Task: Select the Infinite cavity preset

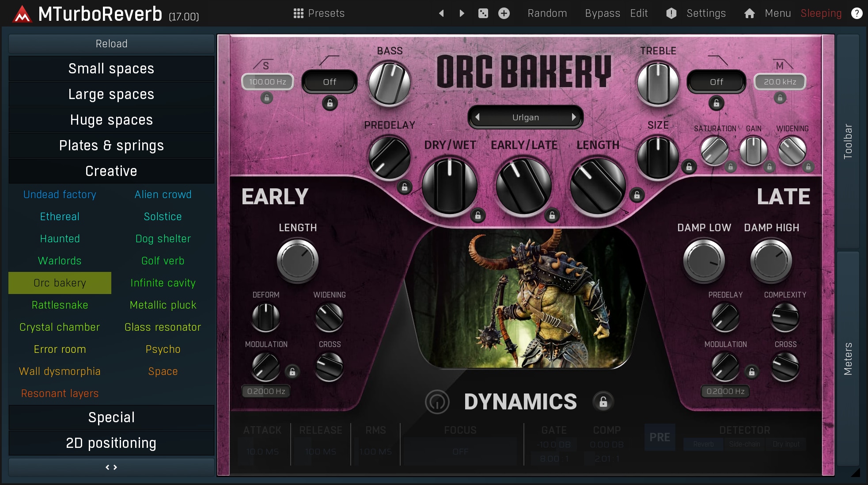Action: tap(163, 283)
